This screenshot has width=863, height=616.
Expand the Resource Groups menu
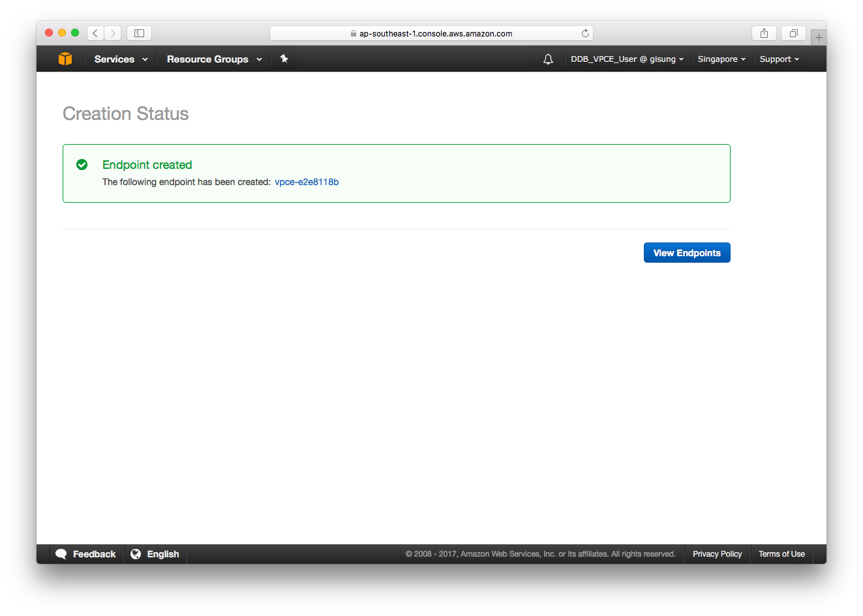click(215, 59)
